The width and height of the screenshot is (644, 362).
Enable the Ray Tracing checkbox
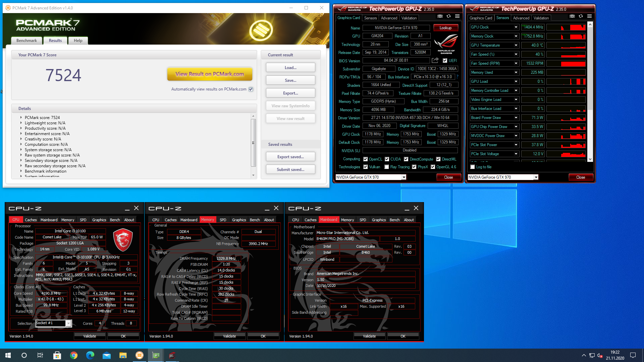pos(387,167)
